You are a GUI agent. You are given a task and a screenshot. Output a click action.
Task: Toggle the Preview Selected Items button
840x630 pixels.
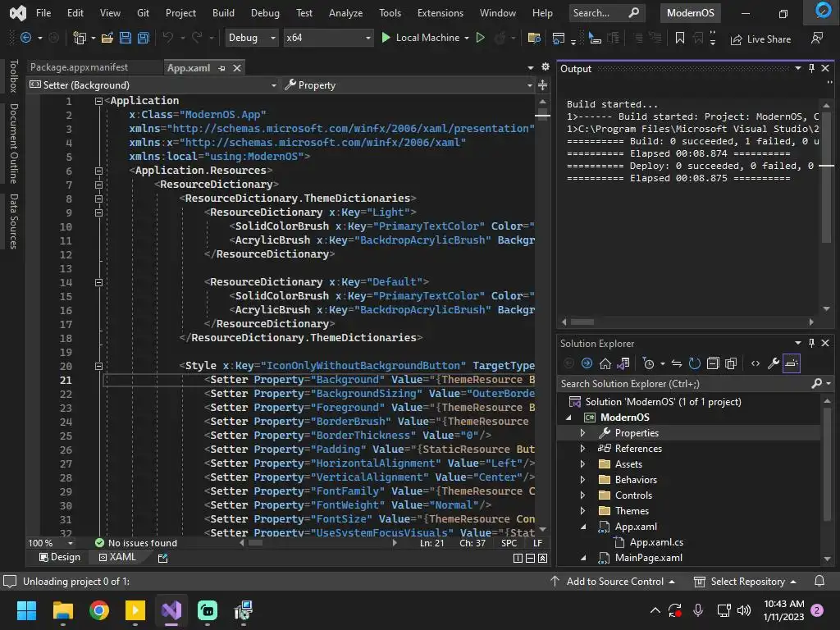coord(792,363)
